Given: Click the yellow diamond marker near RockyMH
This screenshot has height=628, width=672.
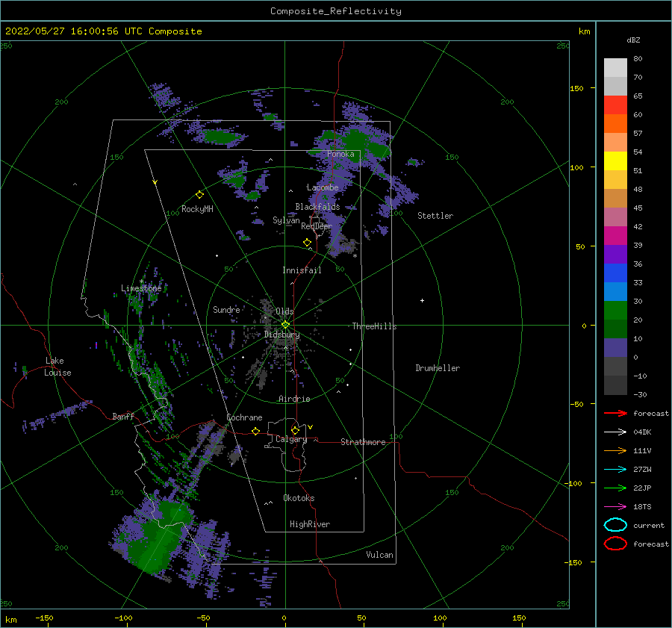Looking at the screenshot, I should point(199,195).
